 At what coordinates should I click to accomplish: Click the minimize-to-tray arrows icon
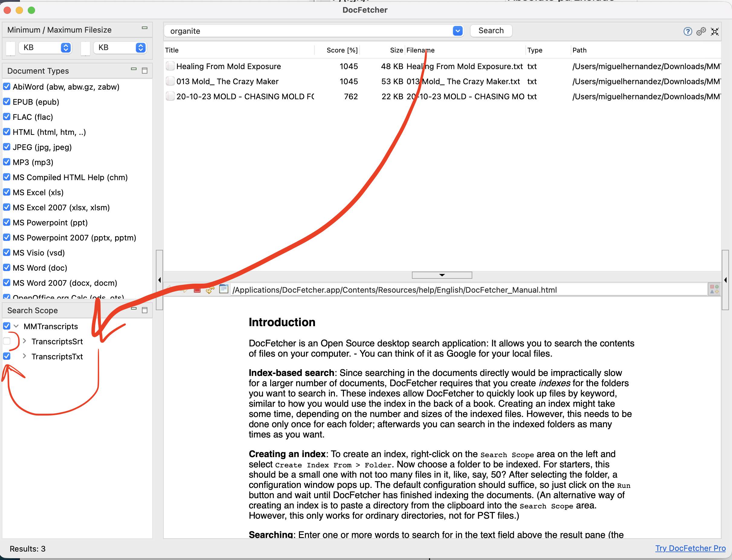point(715,31)
